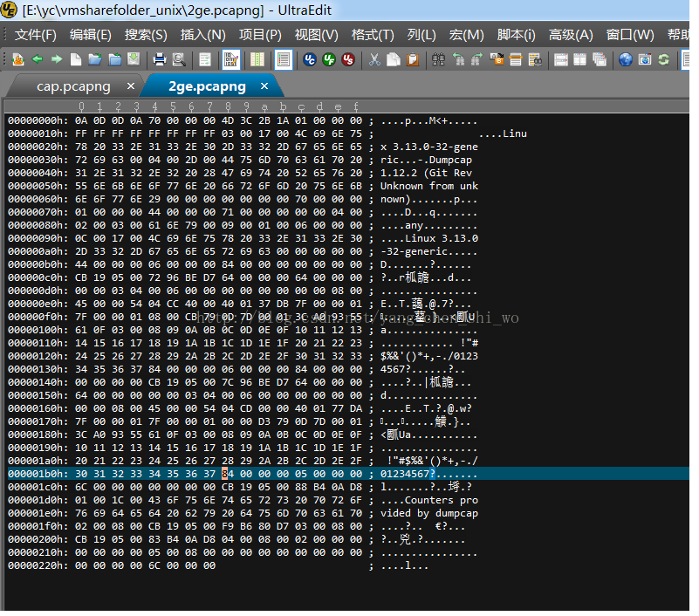Open Find with the binoculars icon
This screenshot has width=699, height=616.
[x=438, y=59]
